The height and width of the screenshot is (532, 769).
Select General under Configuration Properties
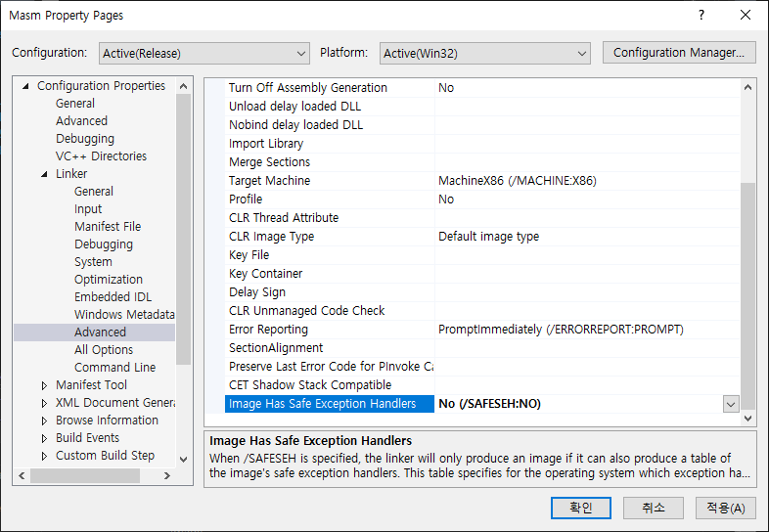pyautogui.click(x=75, y=104)
